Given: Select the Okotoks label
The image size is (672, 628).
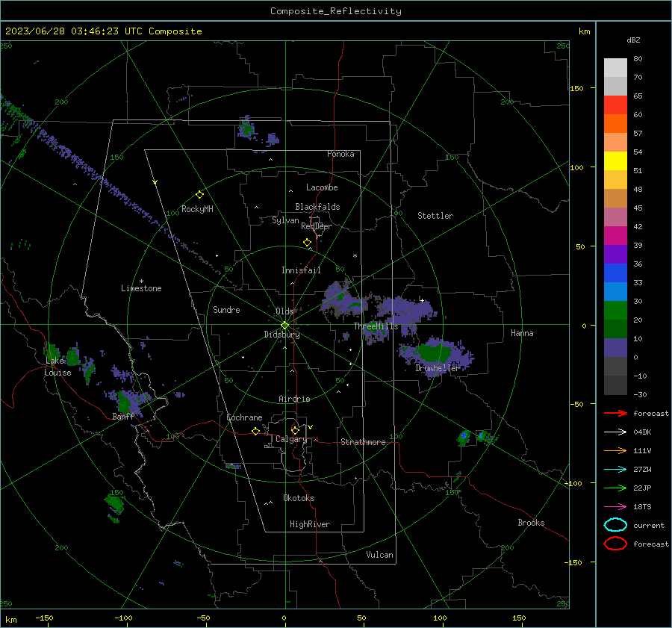Looking at the screenshot, I should [299, 498].
